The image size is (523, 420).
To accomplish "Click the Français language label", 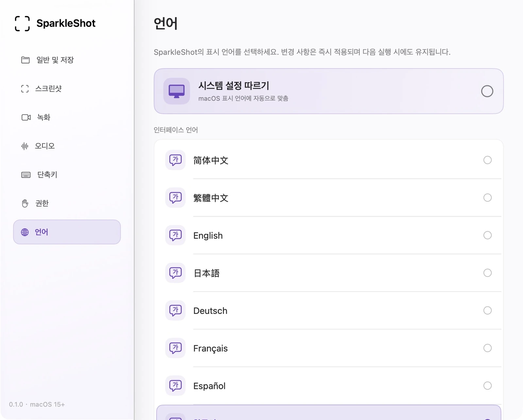I will (x=211, y=348).
